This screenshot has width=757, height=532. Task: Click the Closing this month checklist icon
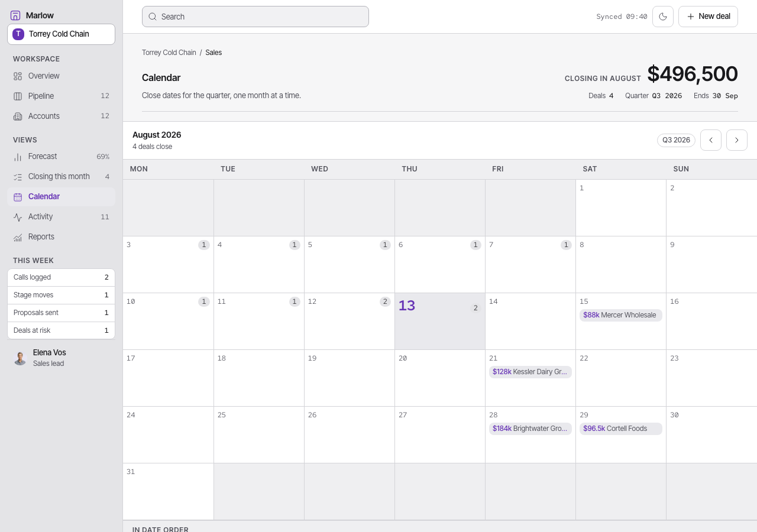click(x=18, y=177)
